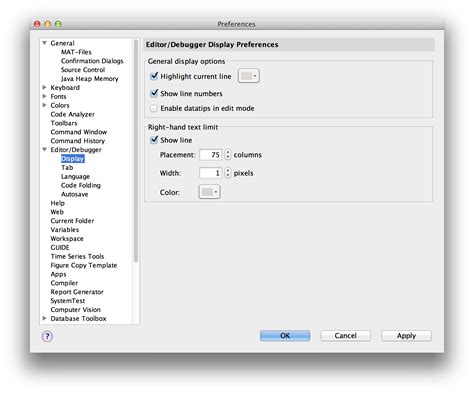Click the preferences tree scrollbar
Viewport: 474px width, 394px height.
[136, 151]
